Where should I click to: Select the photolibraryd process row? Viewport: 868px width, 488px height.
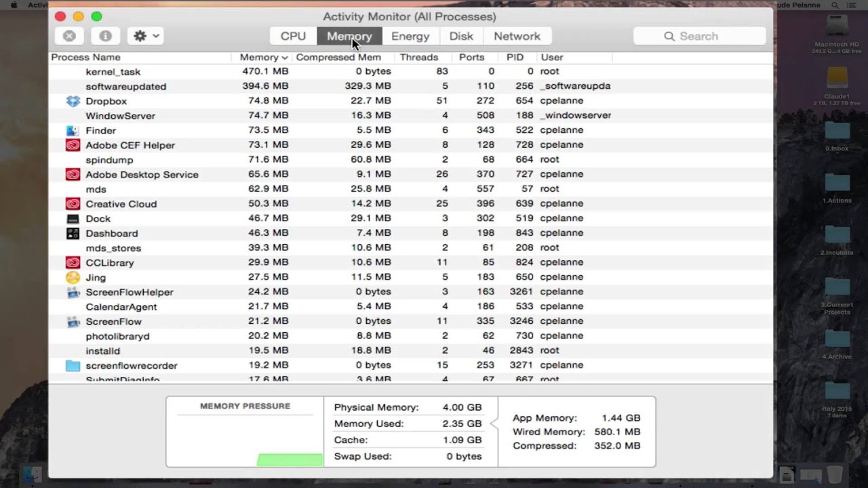(411, 335)
